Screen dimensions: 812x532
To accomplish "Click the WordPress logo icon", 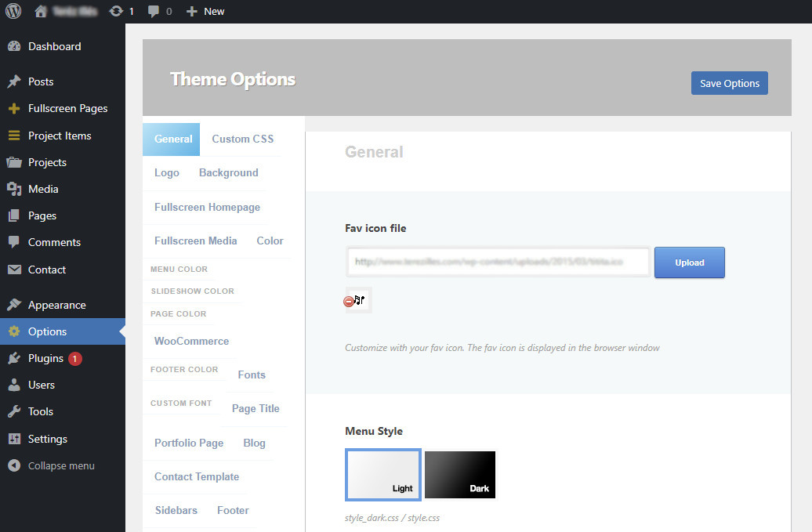I will [x=13, y=11].
